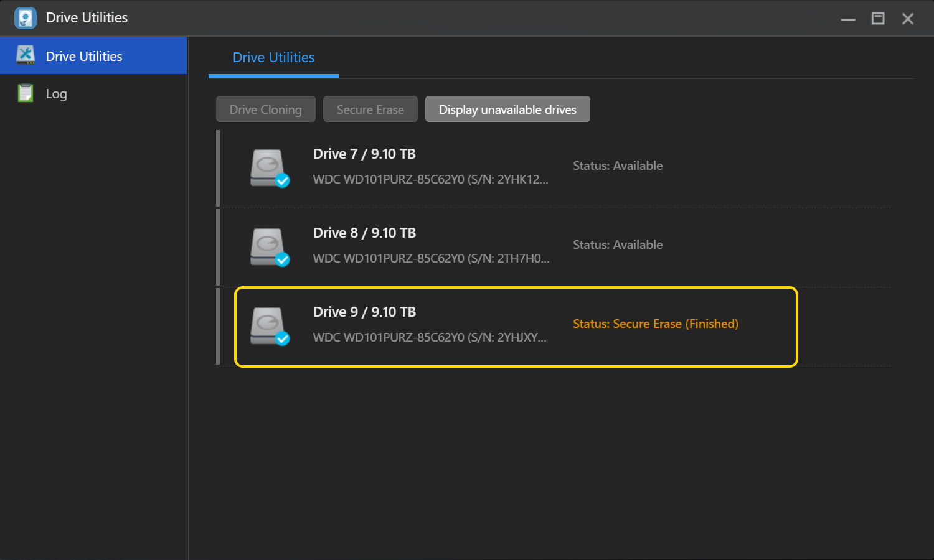This screenshot has width=934, height=560.
Task: Minimize the Drive Utilities window
Action: [x=848, y=19]
